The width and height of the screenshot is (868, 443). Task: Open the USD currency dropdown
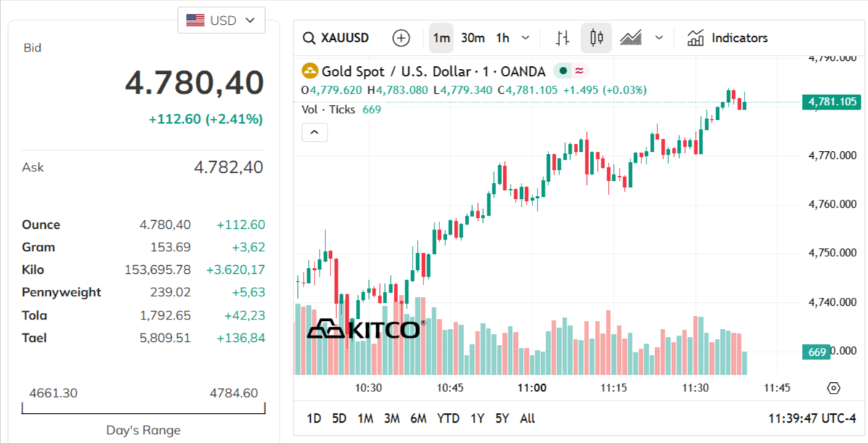pyautogui.click(x=221, y=20)
